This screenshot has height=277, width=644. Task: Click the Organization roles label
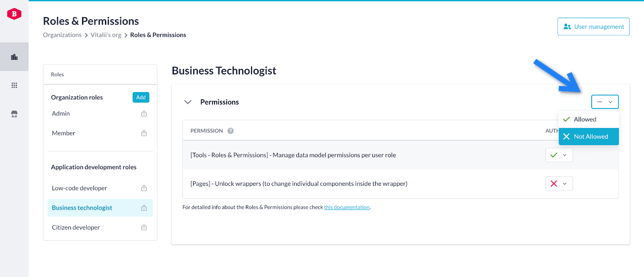(77, 97)
